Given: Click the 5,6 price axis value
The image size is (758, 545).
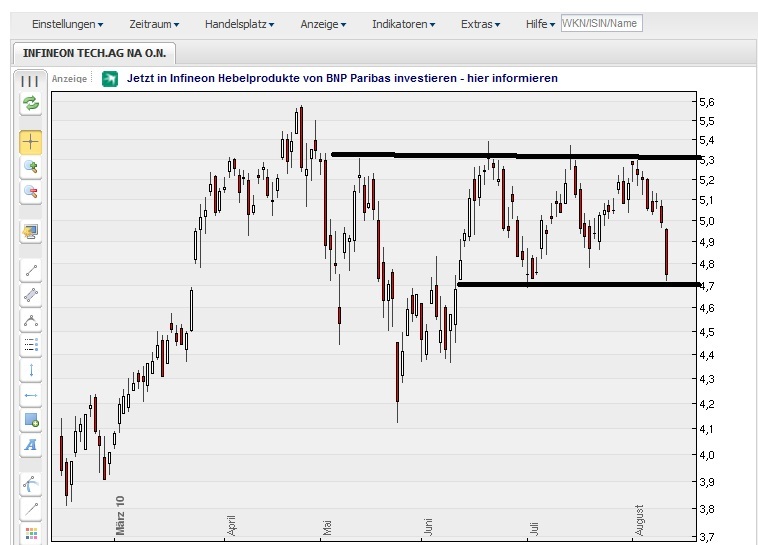Looking at the screenshot, I should point(707,102).
